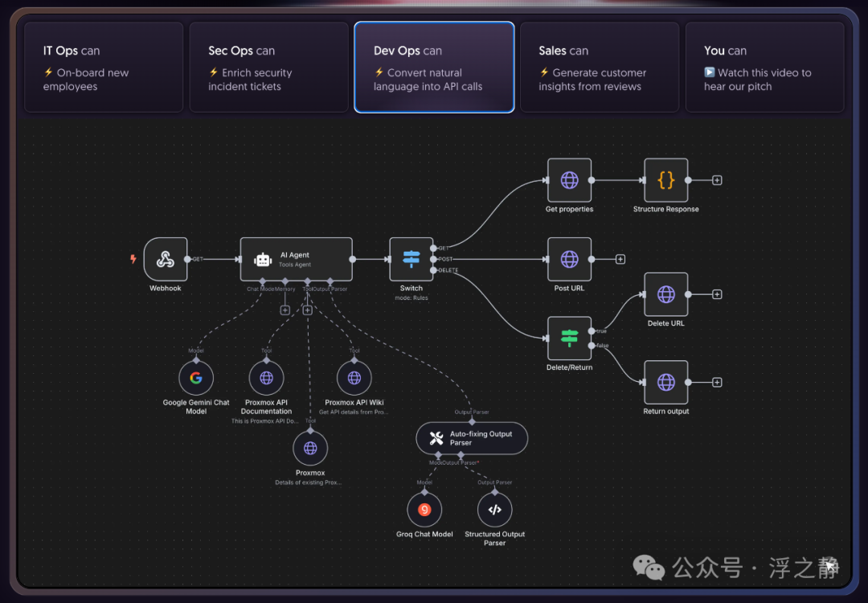Click the AI Agent output connector dot
868x603 pixels.
pos(353,259)
